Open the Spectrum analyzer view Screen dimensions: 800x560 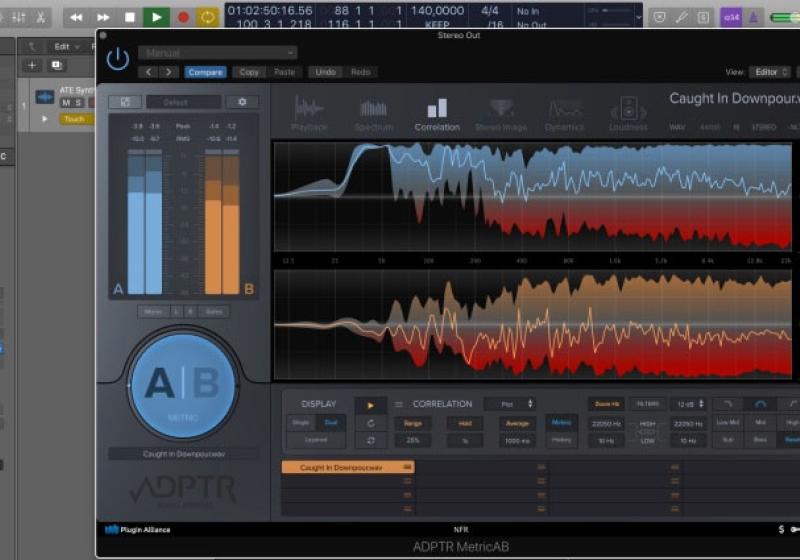(x=373, y=114)
